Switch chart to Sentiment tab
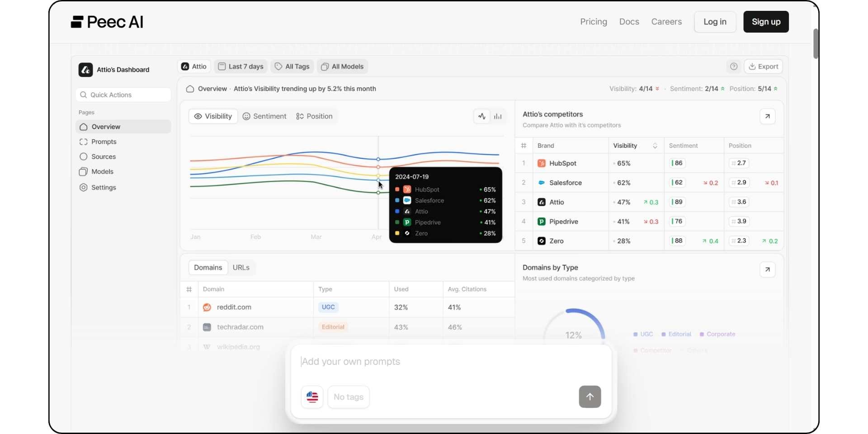The height and width of the screenshot is (434, 868). (x=264, y=116)
